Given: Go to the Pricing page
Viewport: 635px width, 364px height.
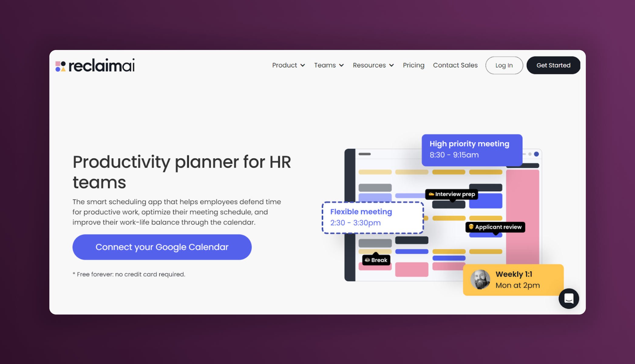Looking at the screenshot, I should 413,65.
